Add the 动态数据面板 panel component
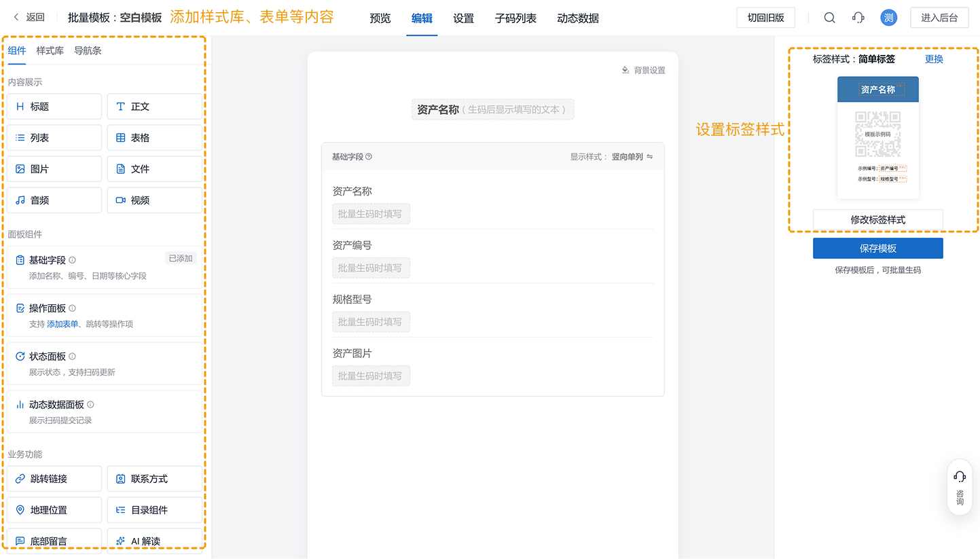 pos(105,412)
